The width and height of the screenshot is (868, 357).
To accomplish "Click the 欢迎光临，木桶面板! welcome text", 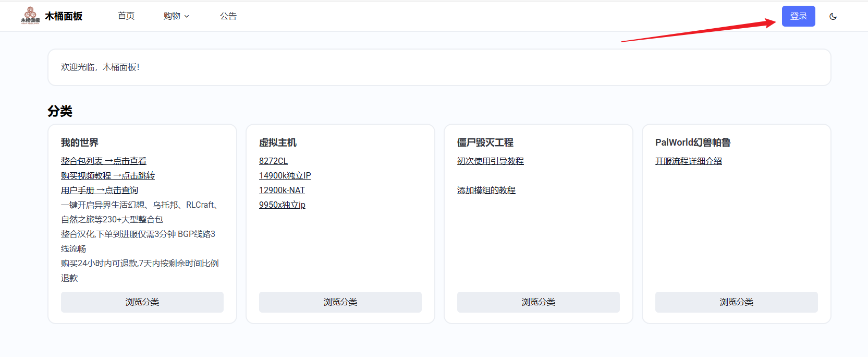I will [x=100, y=67].
